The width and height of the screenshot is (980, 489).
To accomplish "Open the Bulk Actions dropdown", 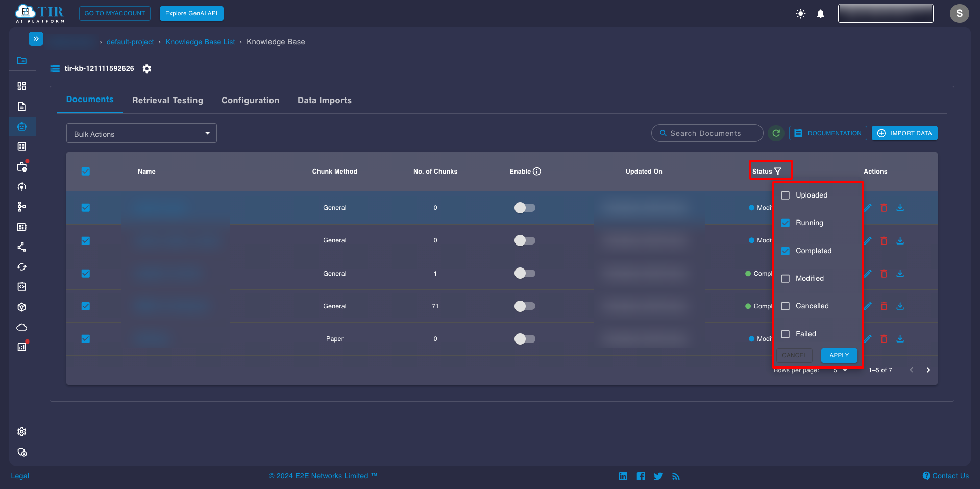I will [141, 133].
